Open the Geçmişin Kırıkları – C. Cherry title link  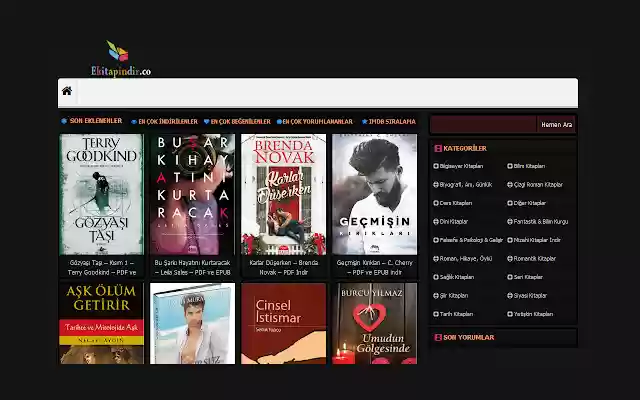375,267
